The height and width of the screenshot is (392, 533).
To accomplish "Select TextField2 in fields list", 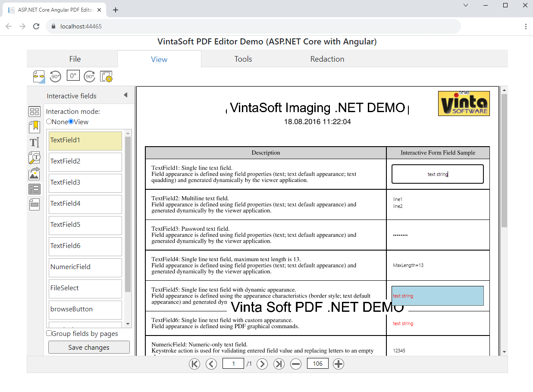I will coord(85,162).
